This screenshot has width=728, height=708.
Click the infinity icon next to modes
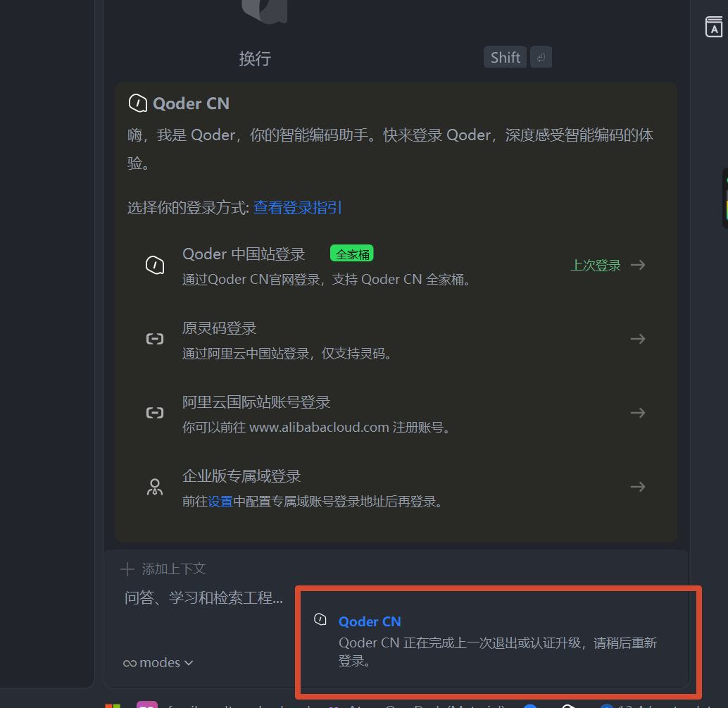pos(130,664)
